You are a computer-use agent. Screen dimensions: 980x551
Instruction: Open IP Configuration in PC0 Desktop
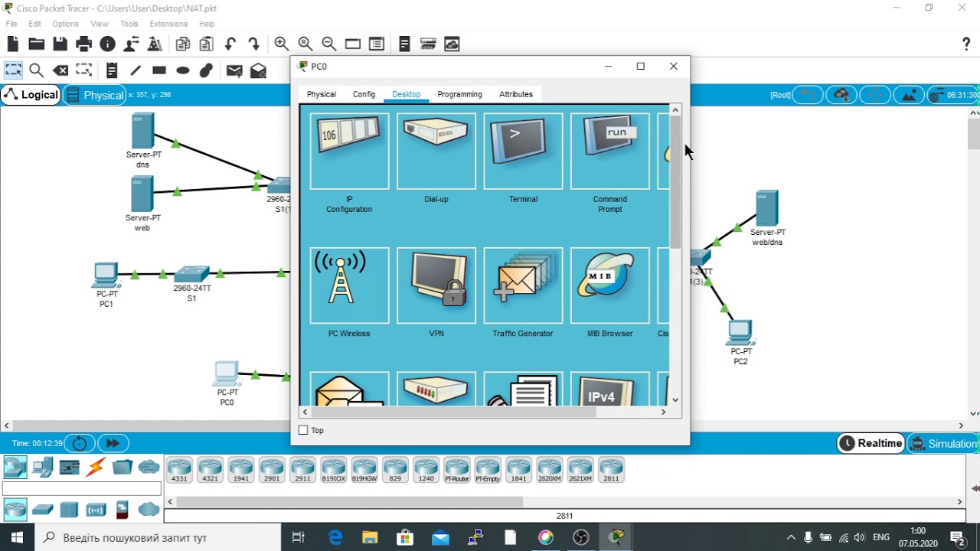[x=349, y=152]
